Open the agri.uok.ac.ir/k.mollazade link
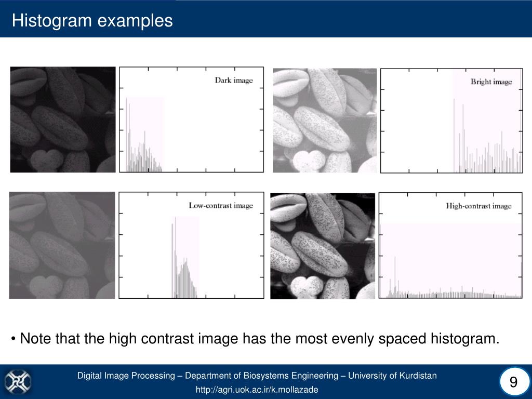Viewport: 532px width, 399px height. point(257,389)
